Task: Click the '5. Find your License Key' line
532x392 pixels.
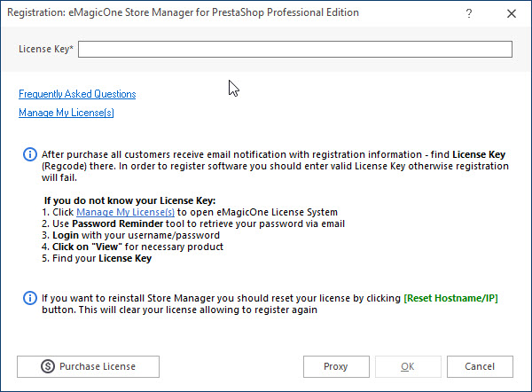Action: click(x=97, y=258)
